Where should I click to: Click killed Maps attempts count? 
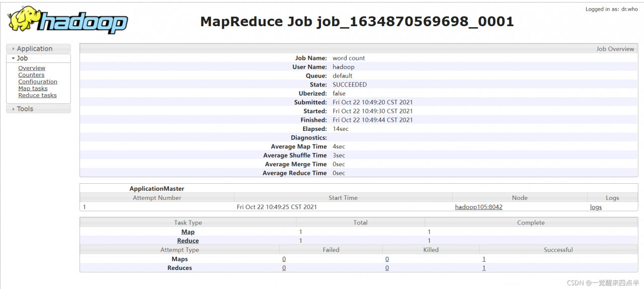(x=387, y=259)
